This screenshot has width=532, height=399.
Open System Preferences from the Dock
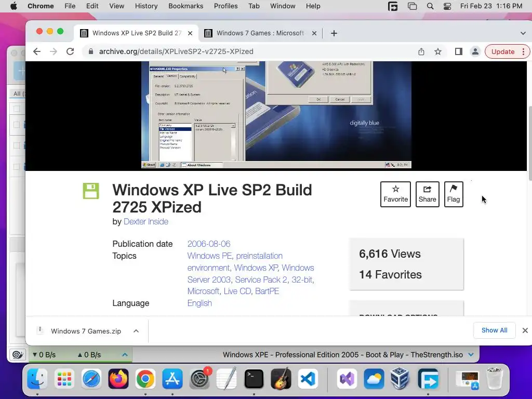pyautogui.click(x=199, y=379)
